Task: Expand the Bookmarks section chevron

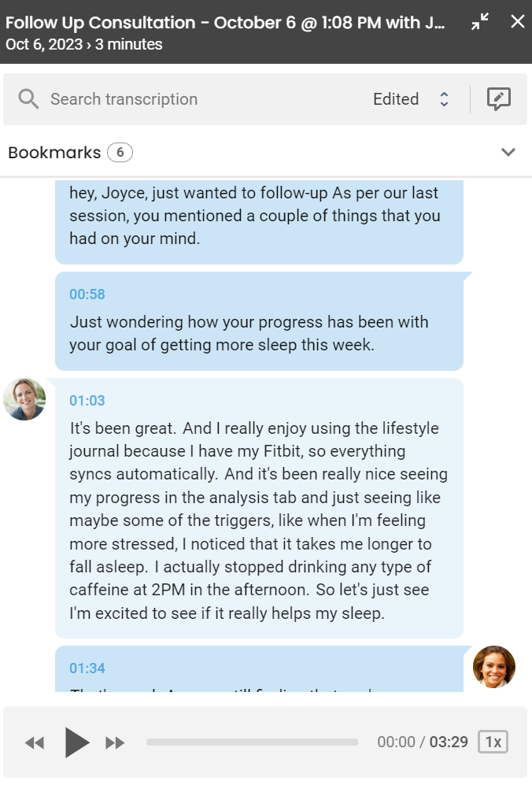Action: (x=508, y=152)
